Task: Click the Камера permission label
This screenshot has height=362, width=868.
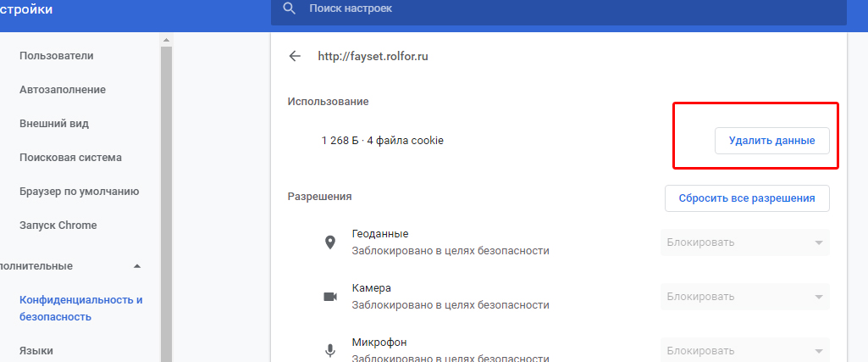Action: [372, 288]
